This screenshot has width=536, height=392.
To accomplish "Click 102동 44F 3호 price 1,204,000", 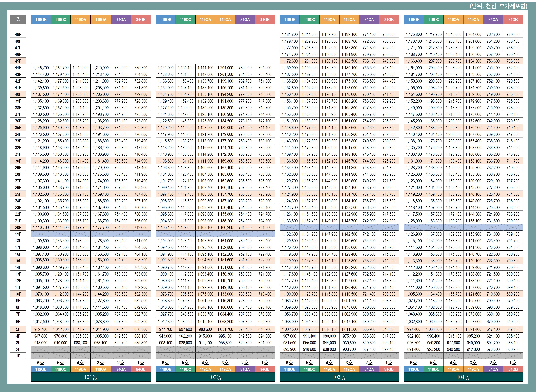I will point(225,68).
